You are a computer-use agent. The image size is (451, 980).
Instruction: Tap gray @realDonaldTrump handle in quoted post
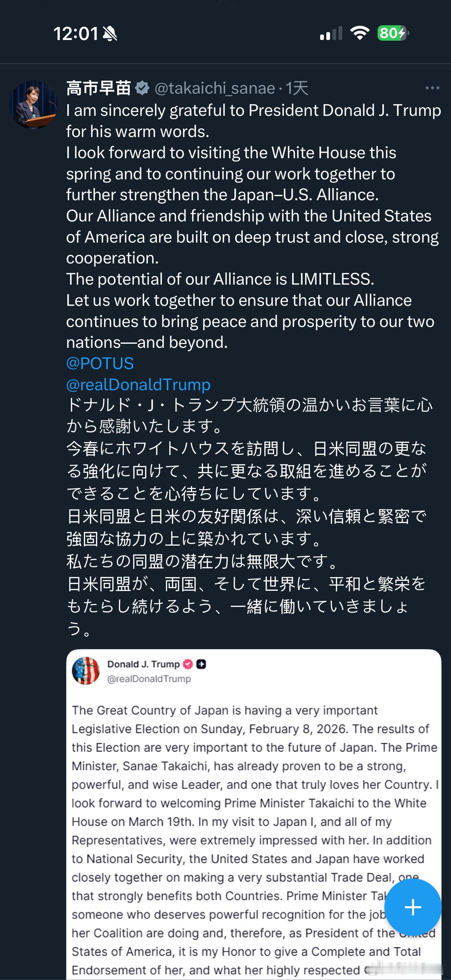pyautogui.click(x=149, y=679)
